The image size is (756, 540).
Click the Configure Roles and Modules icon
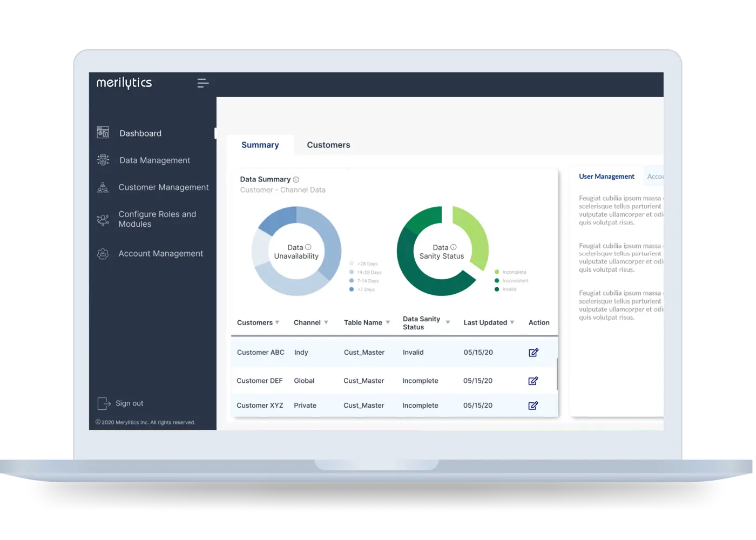tap(103, 219)
